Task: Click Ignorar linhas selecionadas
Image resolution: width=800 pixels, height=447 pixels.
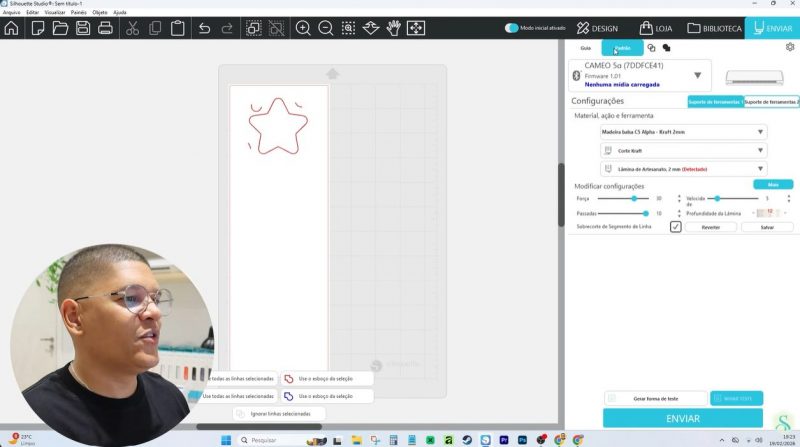Action: pos(279,414)
